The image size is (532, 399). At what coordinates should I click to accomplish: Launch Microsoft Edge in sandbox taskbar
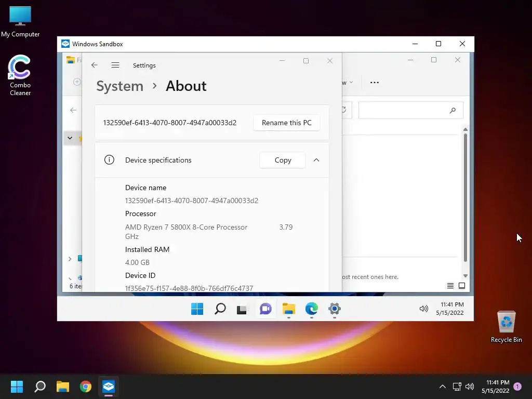point(312,309)
